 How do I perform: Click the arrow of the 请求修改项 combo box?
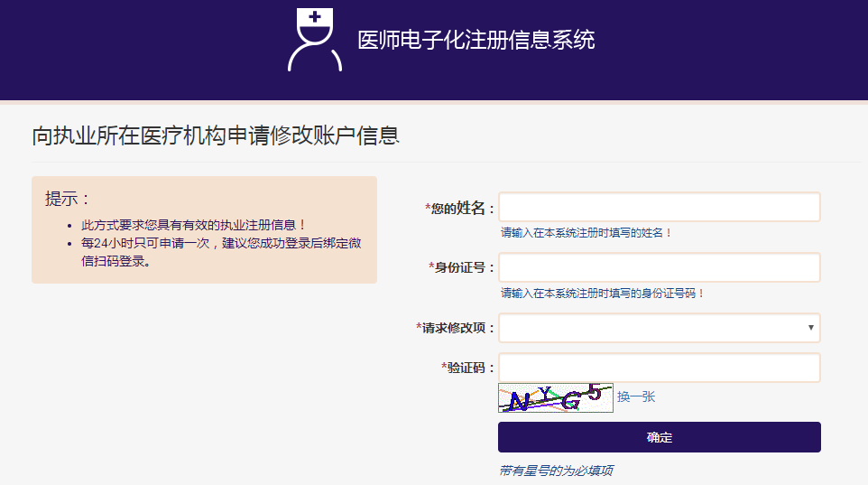[x=810, y=328]
